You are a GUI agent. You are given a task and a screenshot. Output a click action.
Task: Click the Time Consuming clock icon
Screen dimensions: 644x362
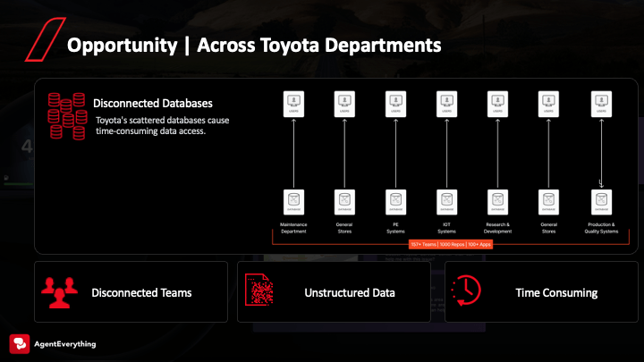click(466, 290)
